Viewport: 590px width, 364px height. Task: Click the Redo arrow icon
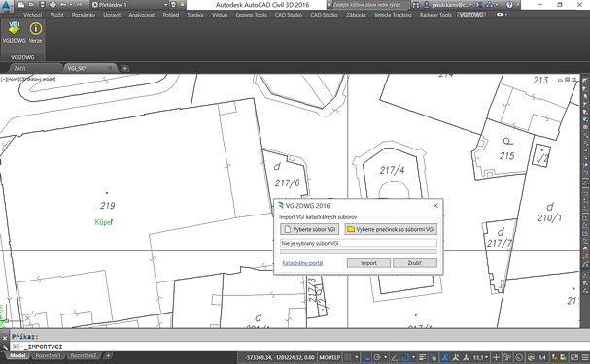pyautogui.click(x=79, y=5)
